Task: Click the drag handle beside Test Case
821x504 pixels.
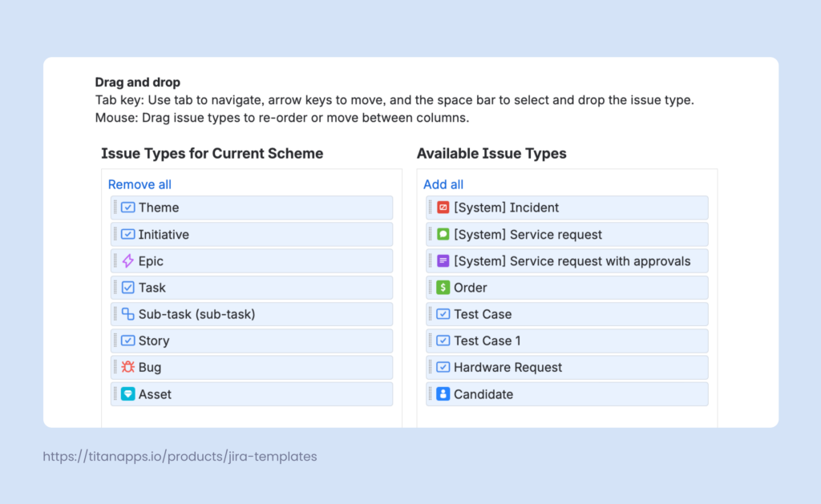Action: [431, 313]
